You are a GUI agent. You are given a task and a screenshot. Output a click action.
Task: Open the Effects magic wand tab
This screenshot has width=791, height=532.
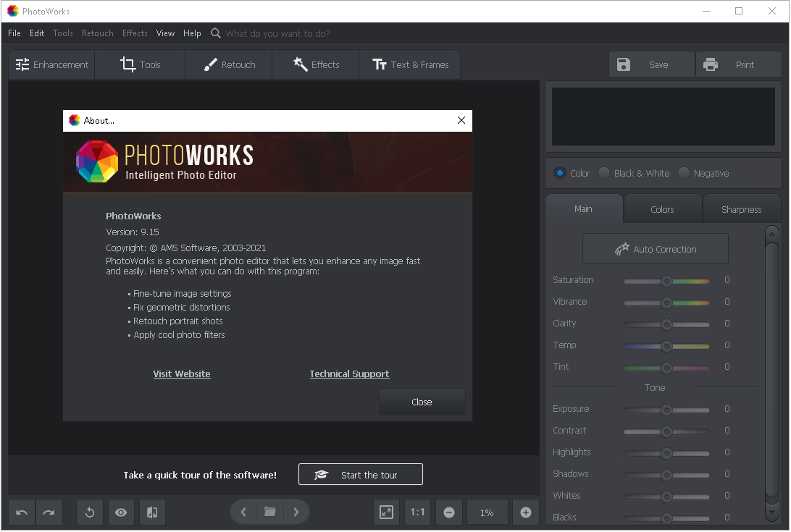[316, 64]
